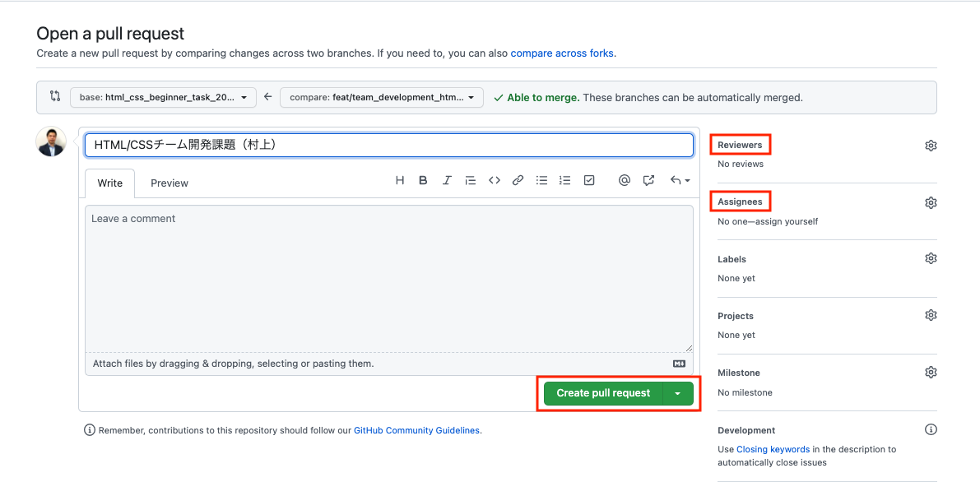
Task: Open Reviewers gear settings
Action: click(x=931, y=146)
